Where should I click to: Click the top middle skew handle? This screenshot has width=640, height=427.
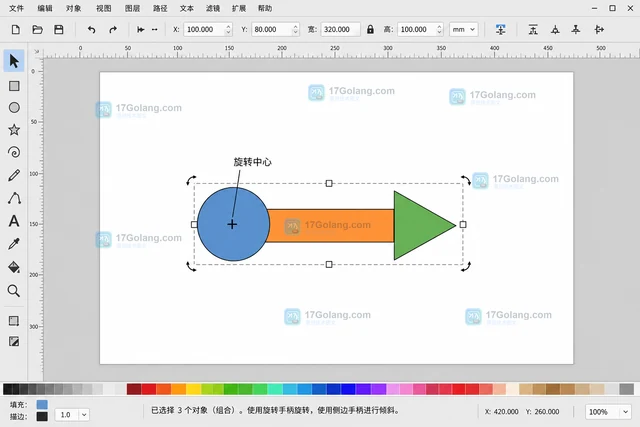329,183
